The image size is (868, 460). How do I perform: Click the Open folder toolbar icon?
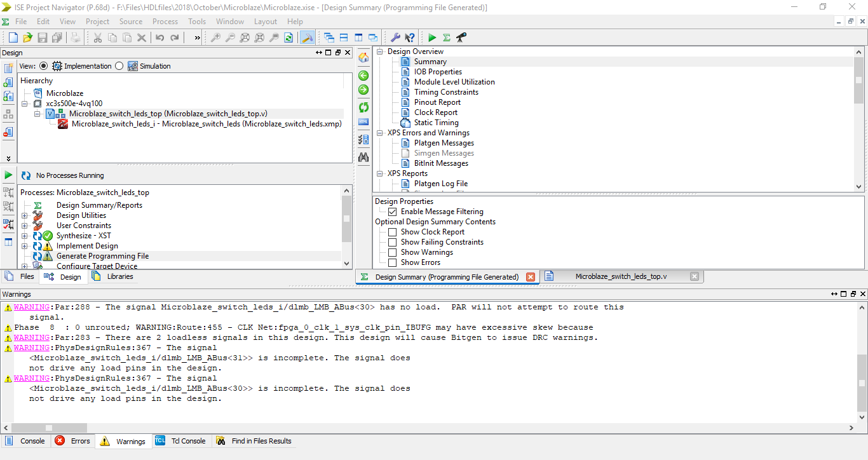[27, 37]
